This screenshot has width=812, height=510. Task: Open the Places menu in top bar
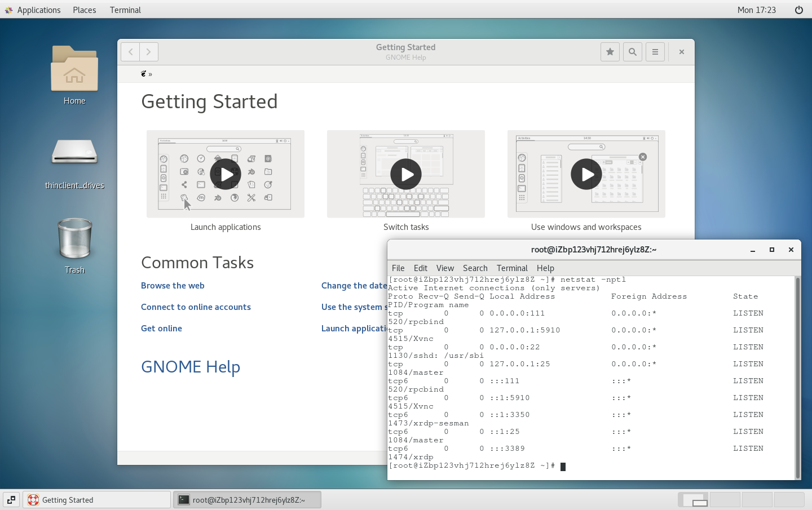pyautogui.click(x=85, y=10)
